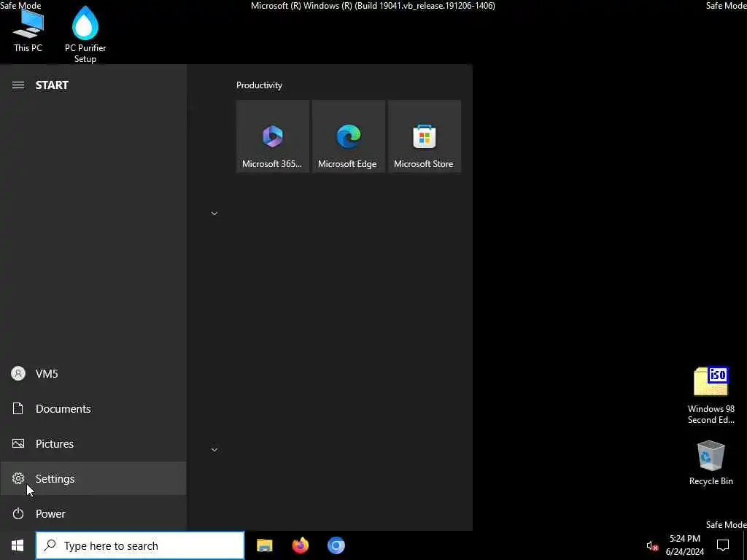Open the VM5 user account menu
747x560 pixels.
click(x=93, y=374)
